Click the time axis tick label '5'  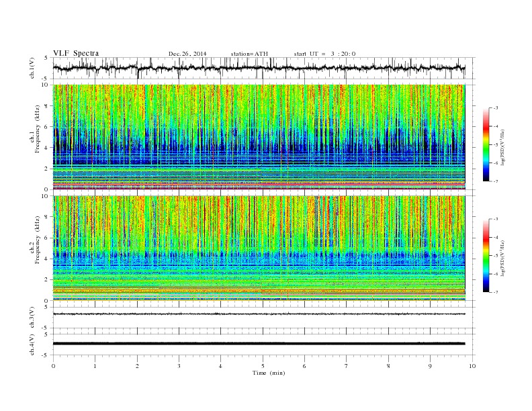tap(263, 366)
